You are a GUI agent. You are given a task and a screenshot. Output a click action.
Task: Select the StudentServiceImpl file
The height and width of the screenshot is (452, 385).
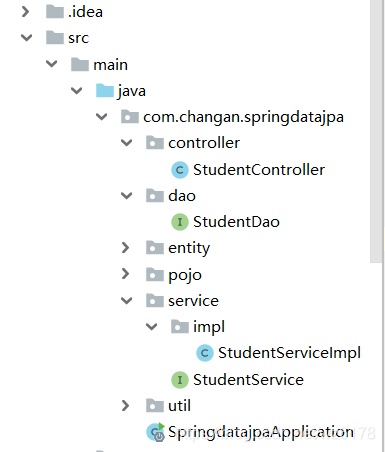click(289, 353)
